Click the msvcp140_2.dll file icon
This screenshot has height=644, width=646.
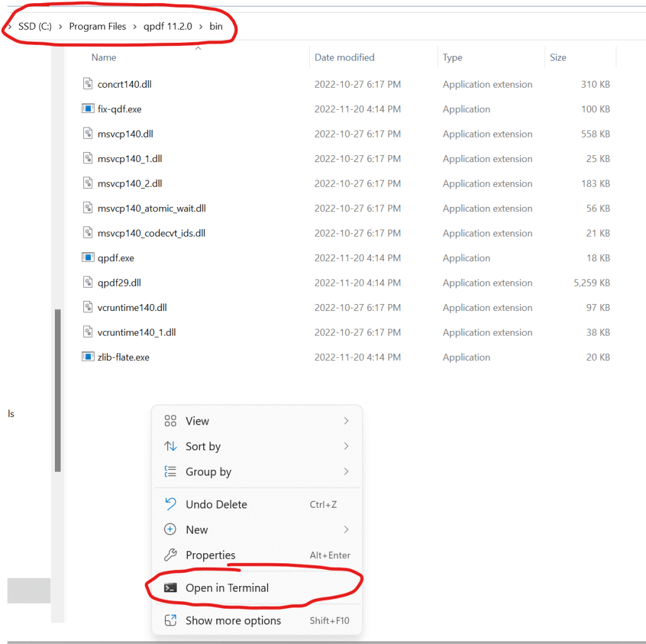pos(88,182)
